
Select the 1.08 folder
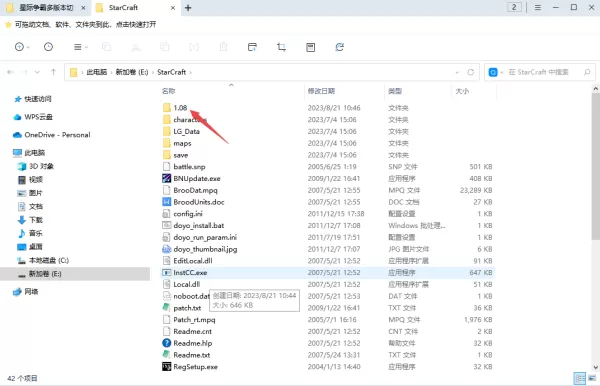(x=180, y=108)
